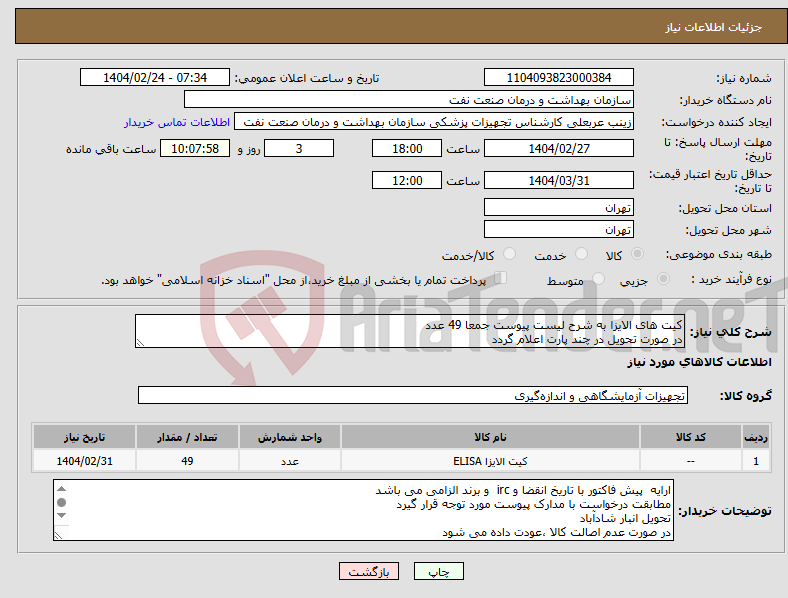Click the buyer name field سازمان بهداشت و درمان صنعت نفت

click(x=409, y=99)
